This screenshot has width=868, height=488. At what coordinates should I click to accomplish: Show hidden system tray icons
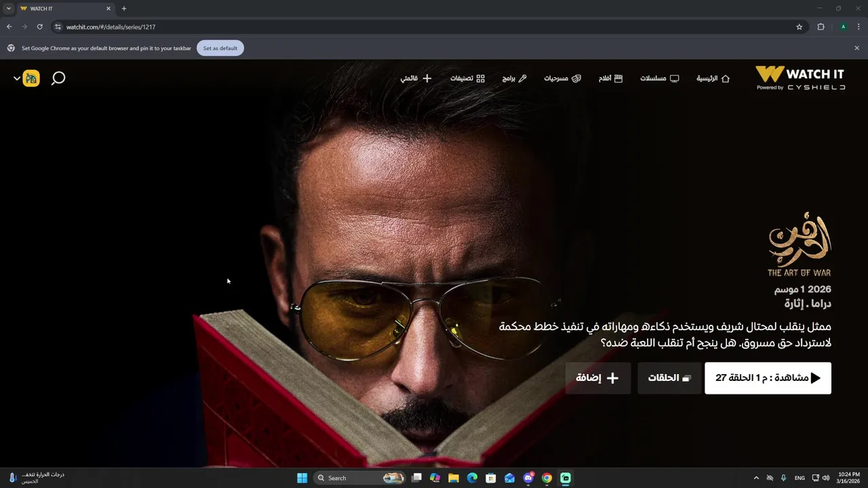(x=756, y=478)
